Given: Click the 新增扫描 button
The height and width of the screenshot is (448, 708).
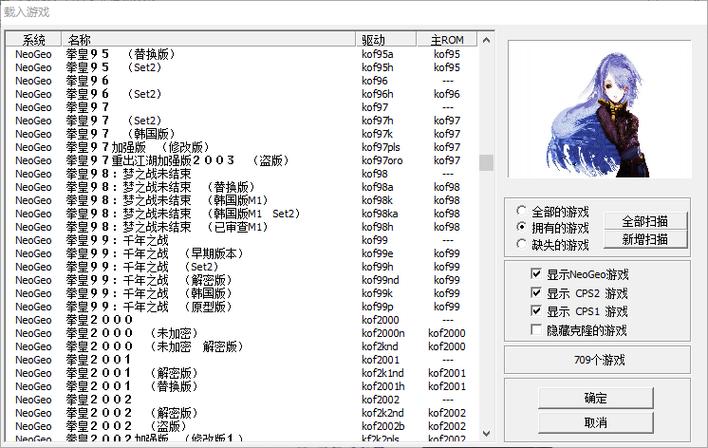Looking at the screenshot, I should tap(645, 240).
